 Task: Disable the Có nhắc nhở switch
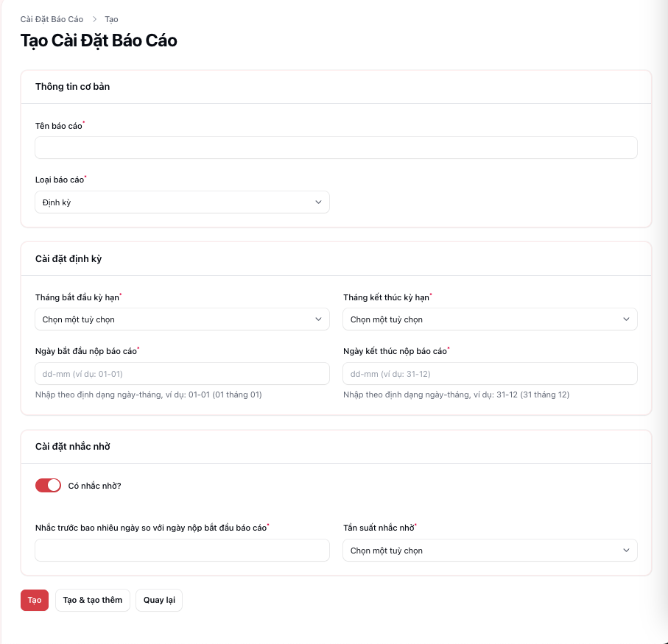[48, 486]
